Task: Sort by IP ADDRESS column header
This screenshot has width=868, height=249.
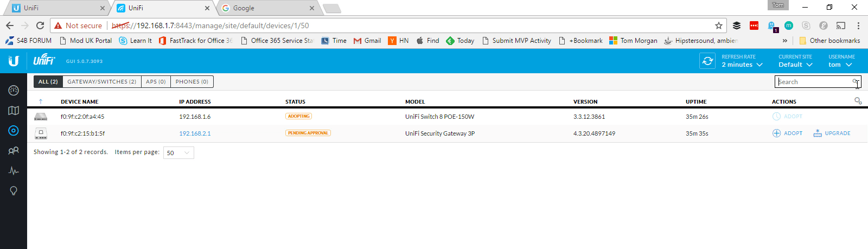Action: (x=195, y=102)
